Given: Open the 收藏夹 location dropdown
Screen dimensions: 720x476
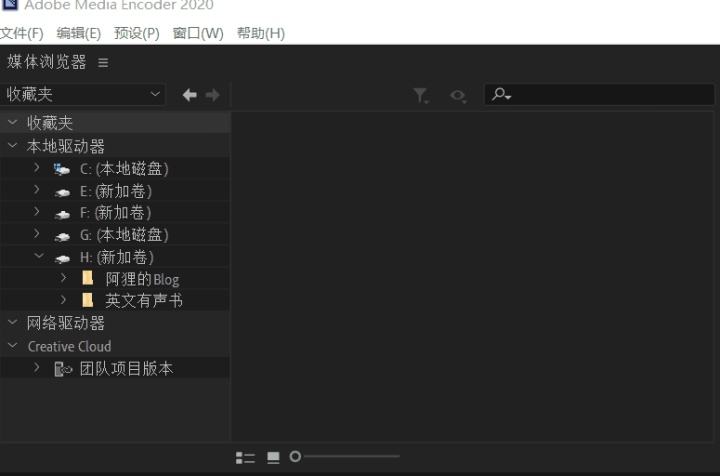Looking at the screenshot, I should [83, 95].
